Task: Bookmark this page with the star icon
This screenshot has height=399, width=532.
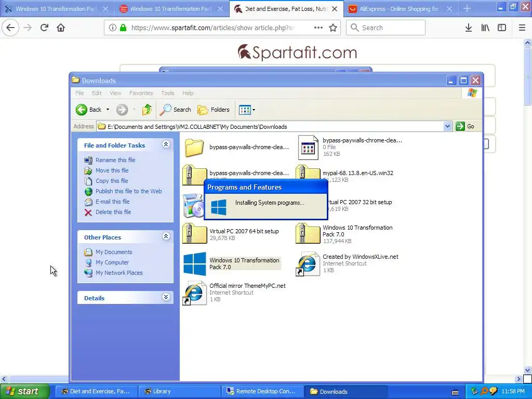Action: point(333,28)
